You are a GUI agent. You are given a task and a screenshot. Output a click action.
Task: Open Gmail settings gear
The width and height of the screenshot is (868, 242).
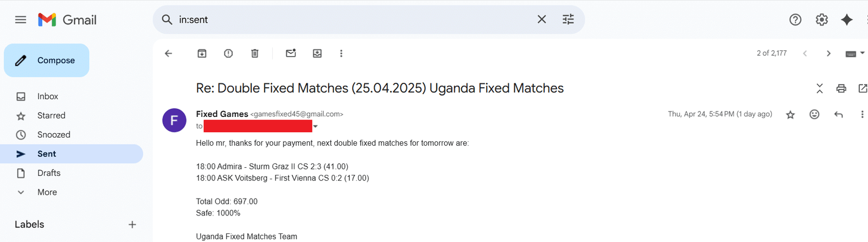pyautogui.click(x=822, y=19)
